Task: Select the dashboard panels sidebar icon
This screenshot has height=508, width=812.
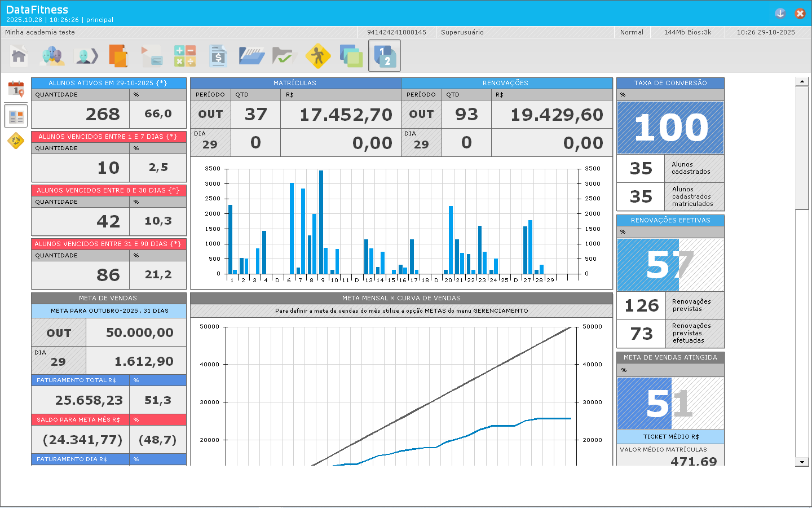Action: click(x=16, y=116)
